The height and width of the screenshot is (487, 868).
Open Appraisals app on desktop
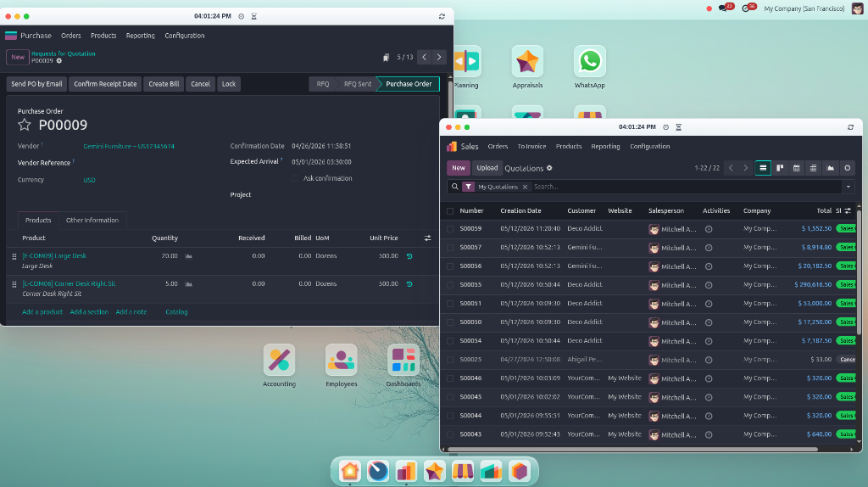click(x=527, y=61)
